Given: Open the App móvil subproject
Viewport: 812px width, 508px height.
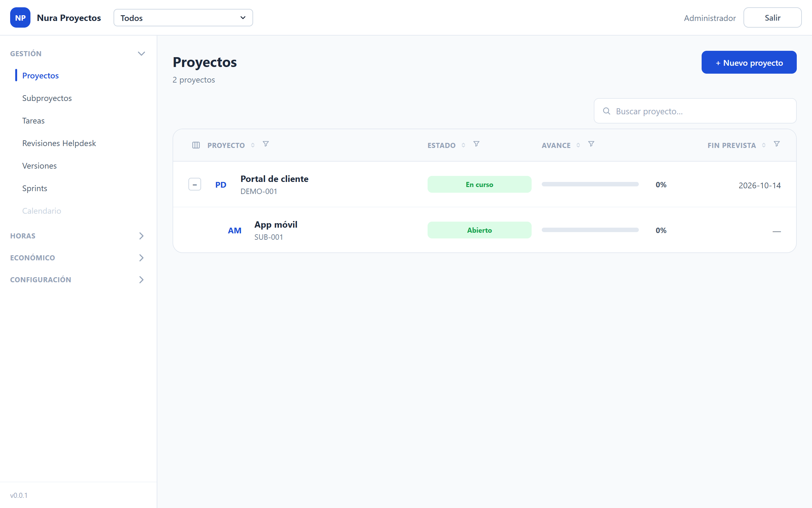Looking at the screenshot, I should tap(276, 224).
